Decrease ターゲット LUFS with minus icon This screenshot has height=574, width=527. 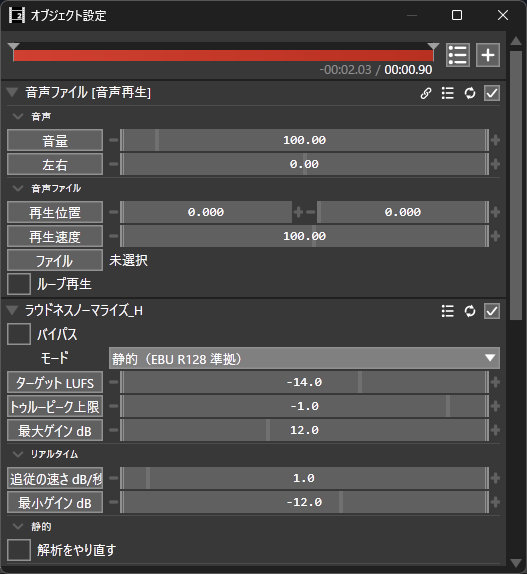[x=114, y=382]
